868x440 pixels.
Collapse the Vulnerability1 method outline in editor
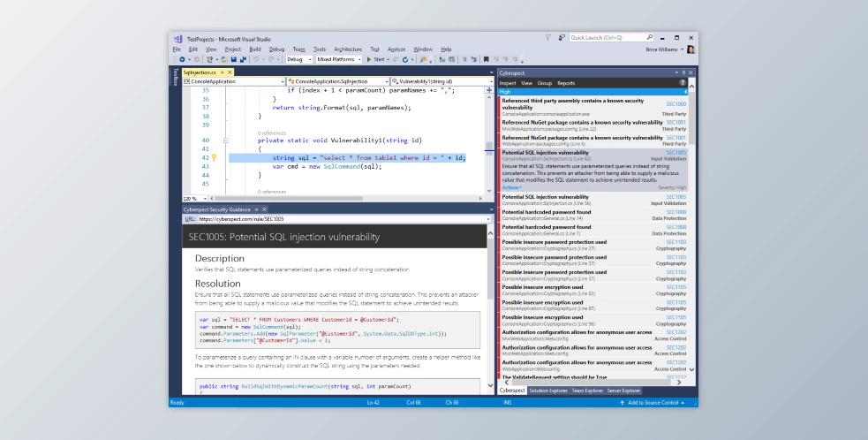tap(226, 140)
